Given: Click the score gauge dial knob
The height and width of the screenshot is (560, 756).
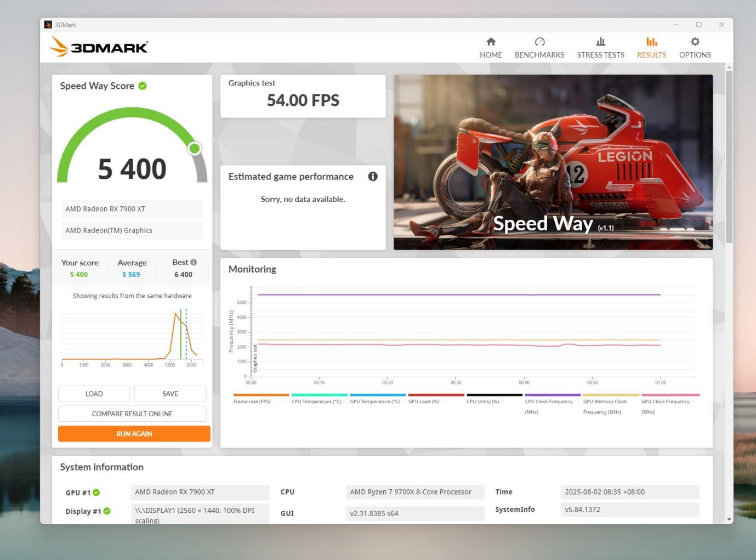Looking at the screenshot, I should 194,148.
